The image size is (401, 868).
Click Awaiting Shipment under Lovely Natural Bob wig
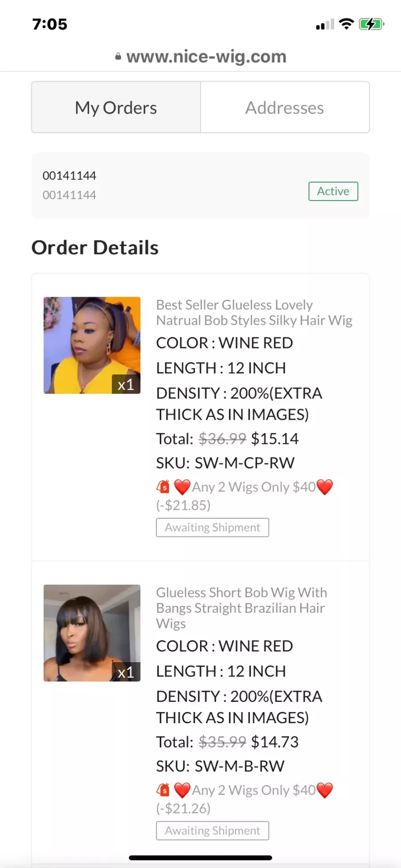pos(213,528)
